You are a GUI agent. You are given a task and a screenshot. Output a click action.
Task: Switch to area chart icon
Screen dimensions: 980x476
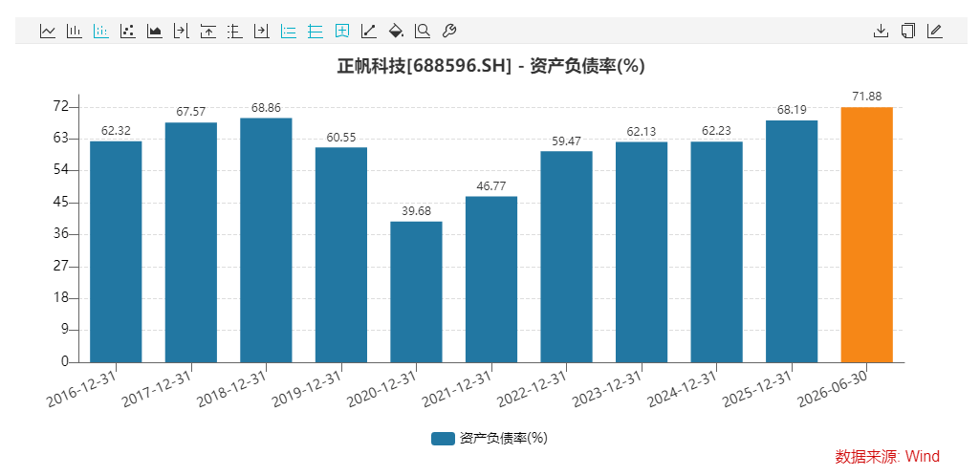pyautogui.click(x=154, y=31)
